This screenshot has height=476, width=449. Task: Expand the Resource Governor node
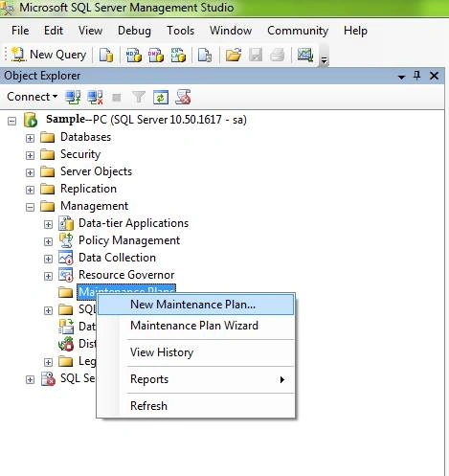point(48,276)
